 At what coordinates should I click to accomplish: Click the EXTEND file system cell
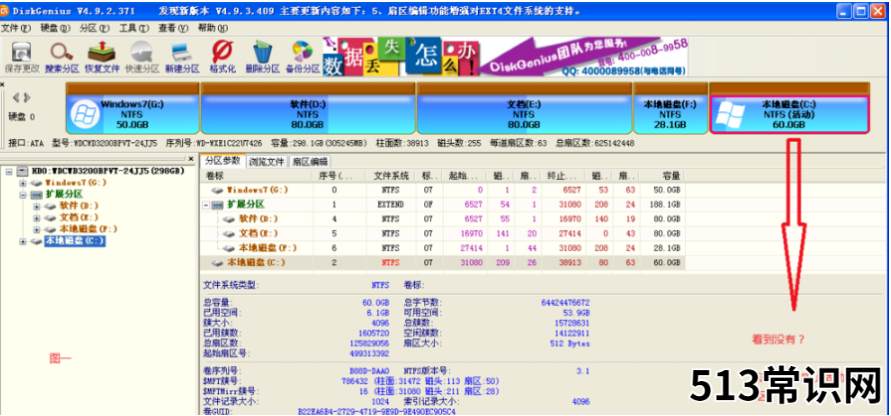[x=391, y=205]
